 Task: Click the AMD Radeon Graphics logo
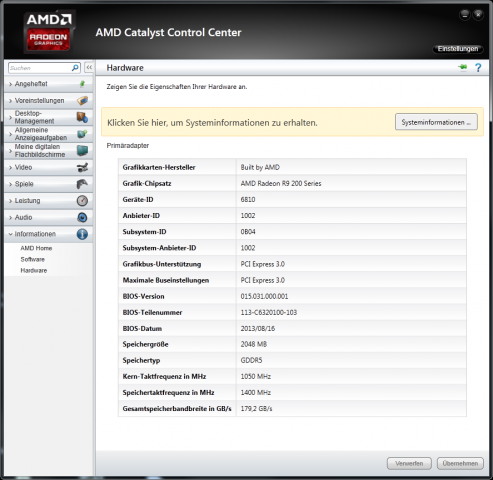49,32
